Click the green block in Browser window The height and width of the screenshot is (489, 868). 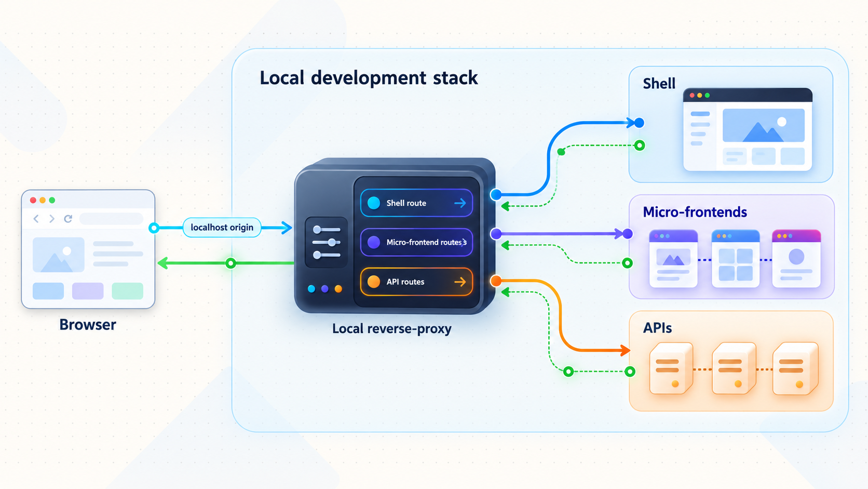(128, 291)
